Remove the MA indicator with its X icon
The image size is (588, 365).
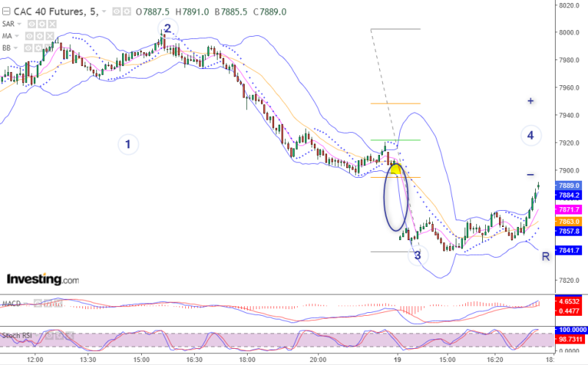(49, 36)
